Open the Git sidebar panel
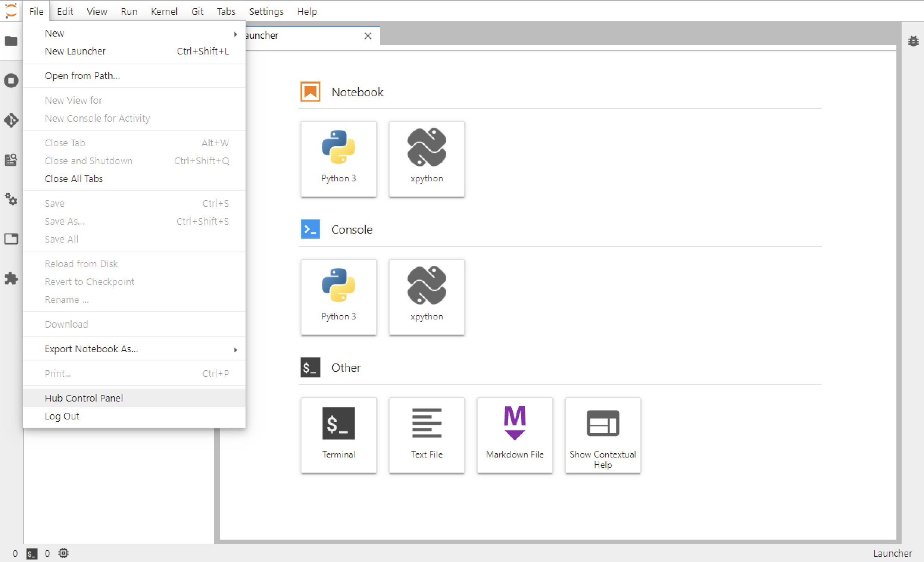 click(11, 120)
